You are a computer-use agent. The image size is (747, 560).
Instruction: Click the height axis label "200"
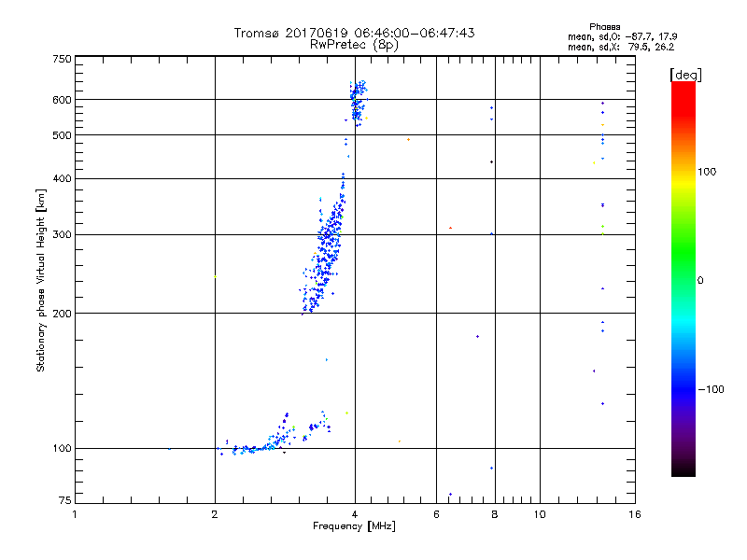tap(62, 314)
